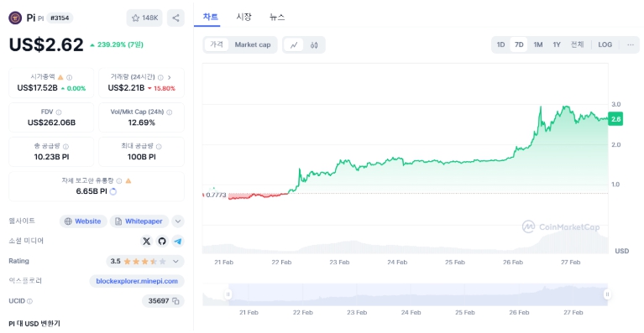Click the US$262.06B FDV value
This screenshot has width=644, height=333.
pos(51,122)
